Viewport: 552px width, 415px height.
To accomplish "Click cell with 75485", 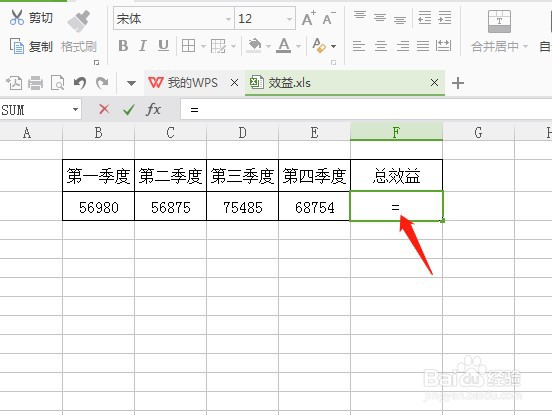I will point(243,207).
